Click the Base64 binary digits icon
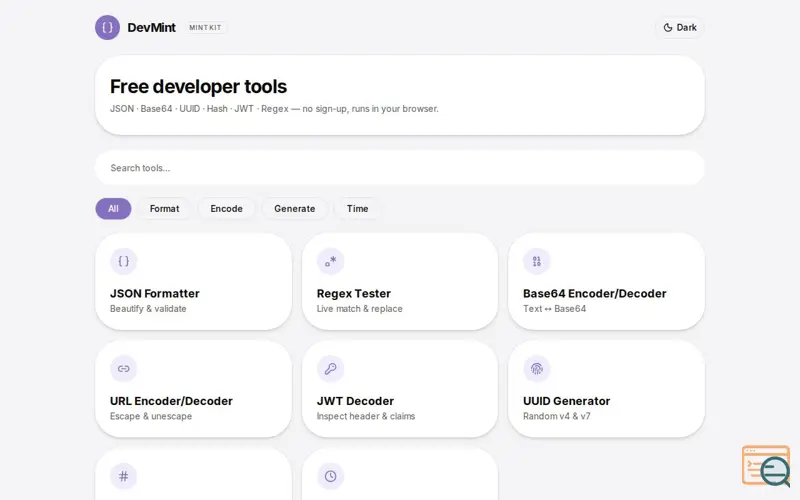 537,261
